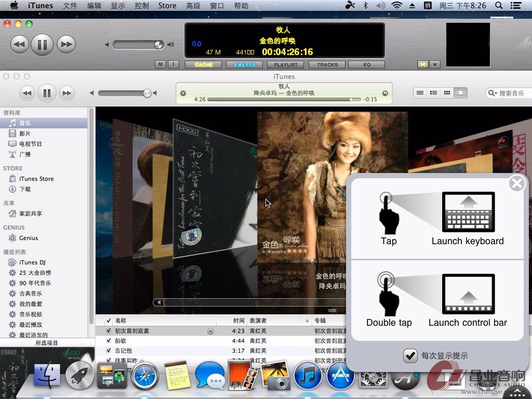The width and height of the screenshot is (532, 399).
Task: Click the TRACKS button in Amarra
Action: coord(327,64)
